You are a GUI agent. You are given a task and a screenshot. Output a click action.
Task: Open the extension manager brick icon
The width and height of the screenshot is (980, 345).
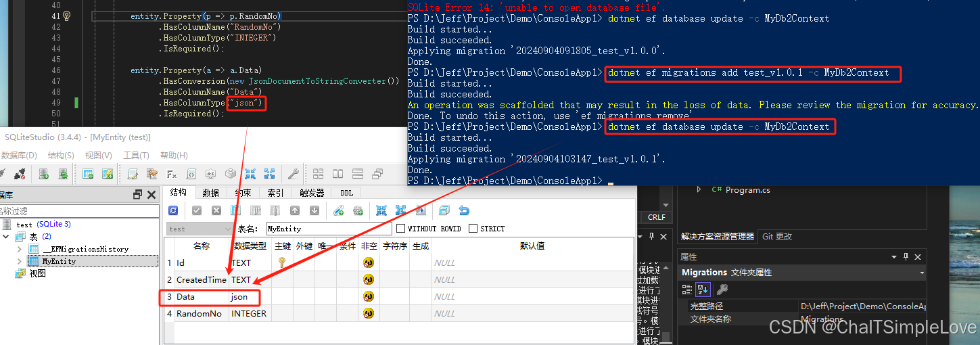231,174
